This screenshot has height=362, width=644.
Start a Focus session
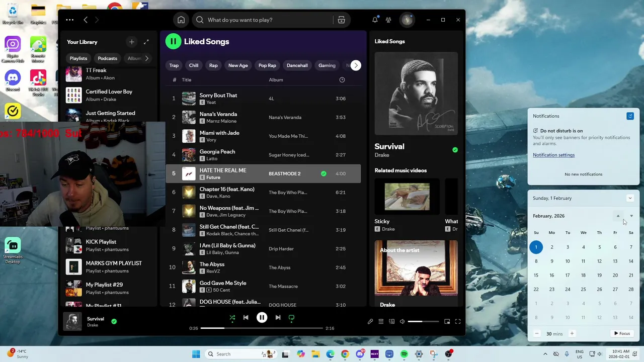[622, 333]
